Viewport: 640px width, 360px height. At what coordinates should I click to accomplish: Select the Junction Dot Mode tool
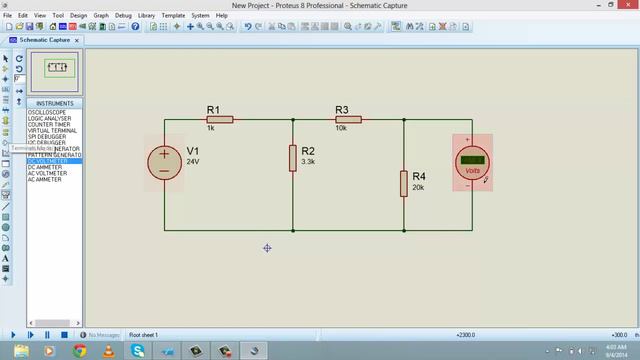tap(5, 79)
